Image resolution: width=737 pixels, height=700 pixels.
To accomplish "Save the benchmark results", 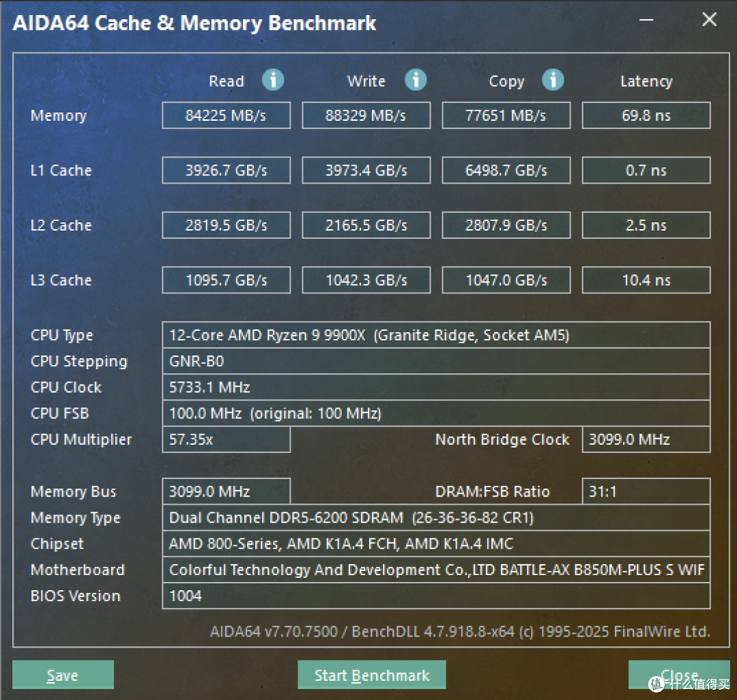I will (63, 675).
